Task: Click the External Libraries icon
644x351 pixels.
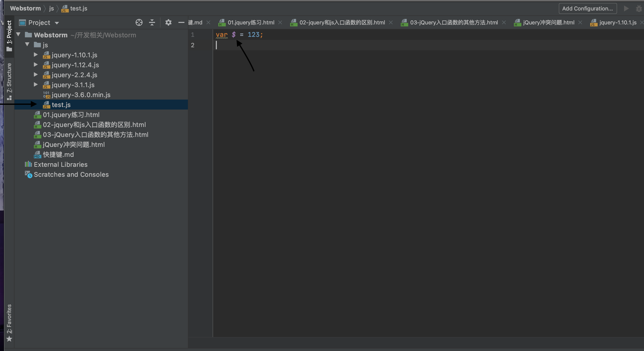Action: (28, 164)
